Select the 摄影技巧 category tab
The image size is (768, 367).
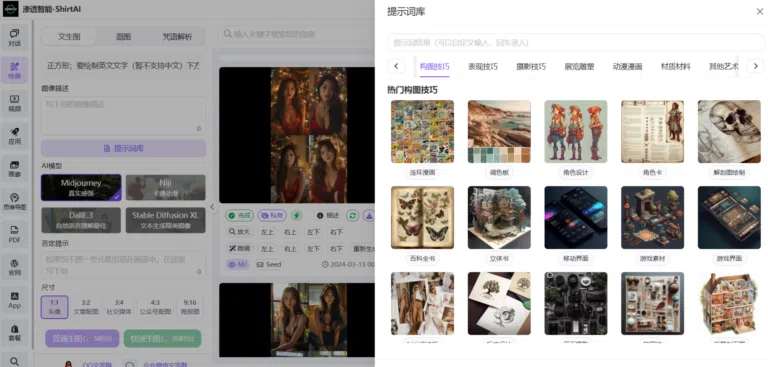point(531,67)
